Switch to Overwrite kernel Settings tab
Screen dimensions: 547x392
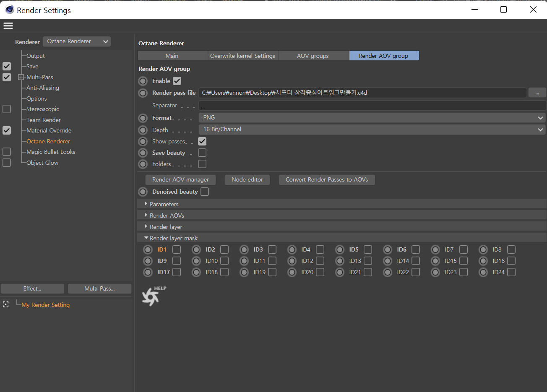242,56
